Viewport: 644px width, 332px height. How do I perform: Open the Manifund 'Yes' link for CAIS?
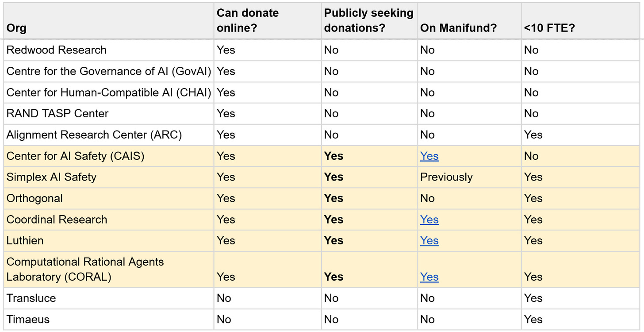pyautogui.click(x=429, y=156)
